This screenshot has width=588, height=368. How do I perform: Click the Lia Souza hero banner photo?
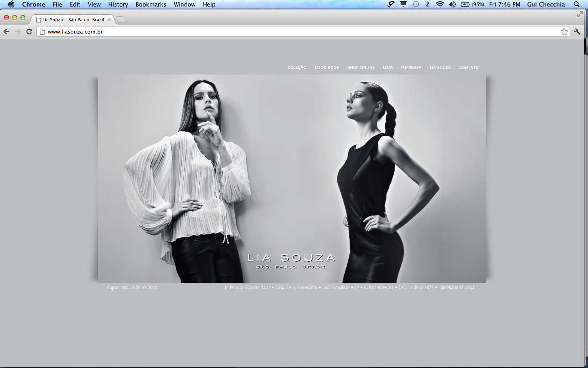coord(292,179)
